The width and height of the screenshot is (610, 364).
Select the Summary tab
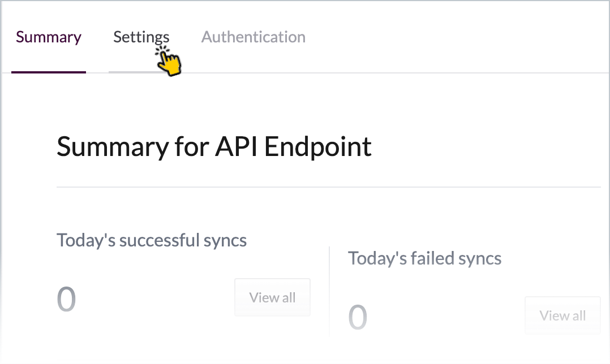[x=49, y=37]
